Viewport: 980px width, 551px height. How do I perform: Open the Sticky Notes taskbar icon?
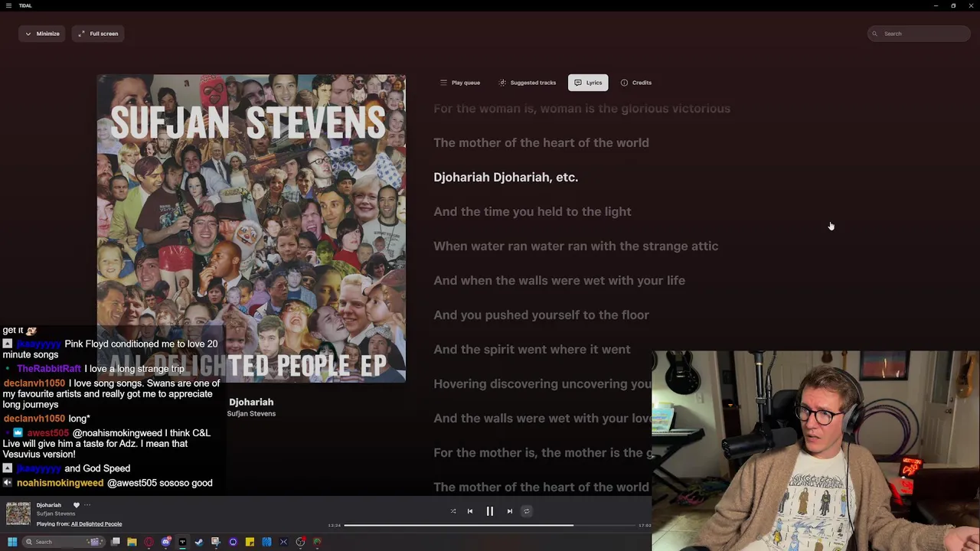[250, 542]
